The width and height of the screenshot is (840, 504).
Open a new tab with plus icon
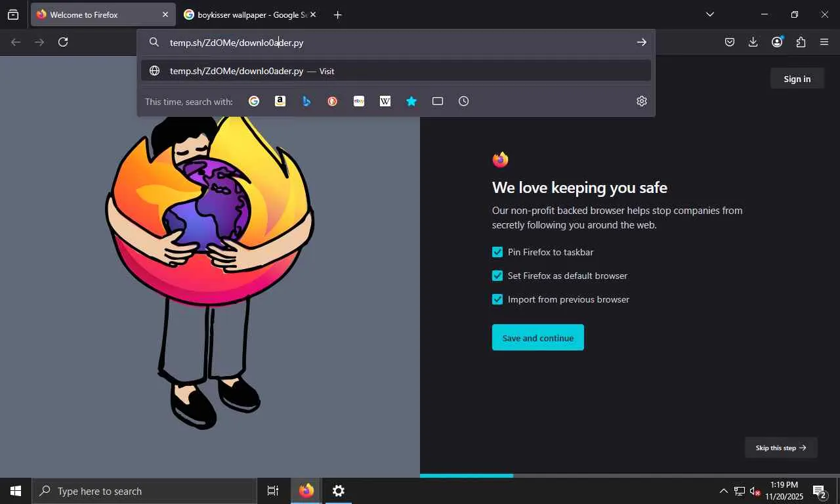tap(337, 14)
